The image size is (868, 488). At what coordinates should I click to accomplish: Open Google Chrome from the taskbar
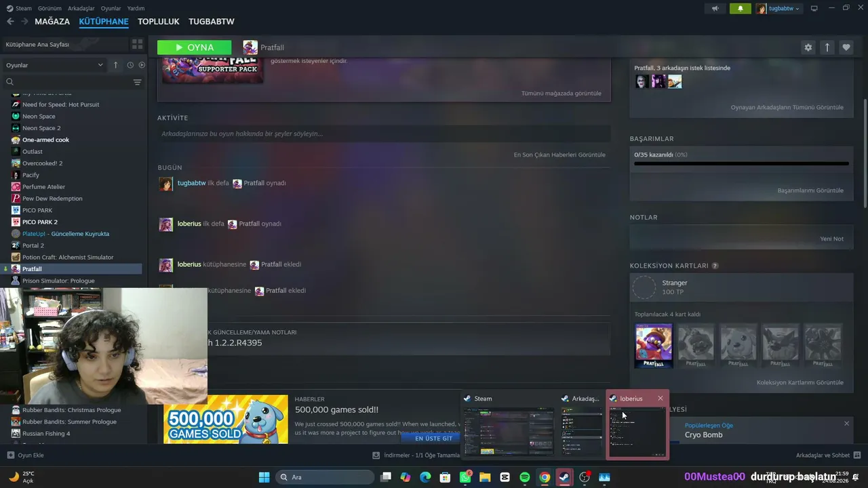(x=545, y=477)
